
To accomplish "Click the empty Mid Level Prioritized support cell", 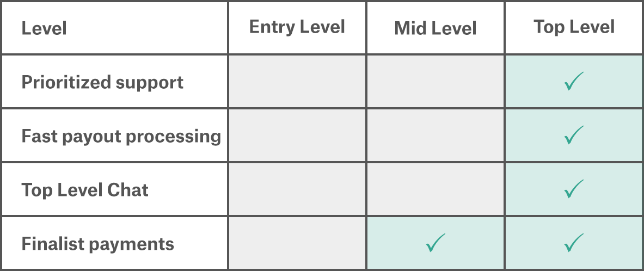I will (436, 82).
